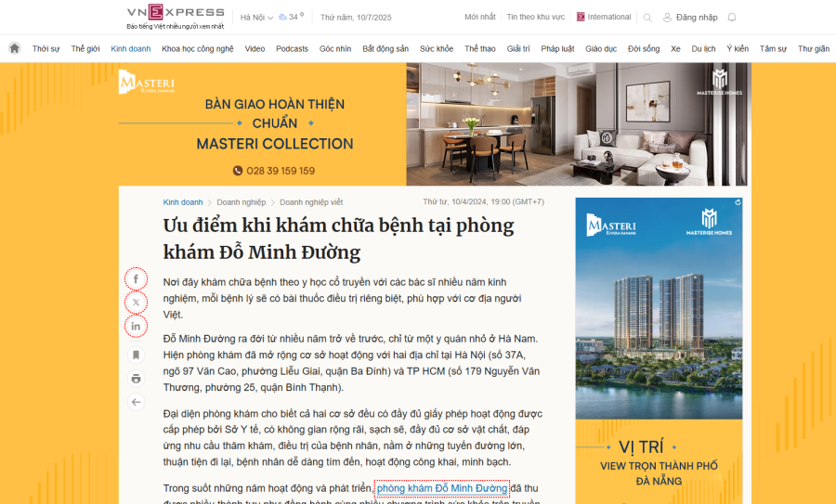Go back using the left arrow icon

[x=136, y=402]
